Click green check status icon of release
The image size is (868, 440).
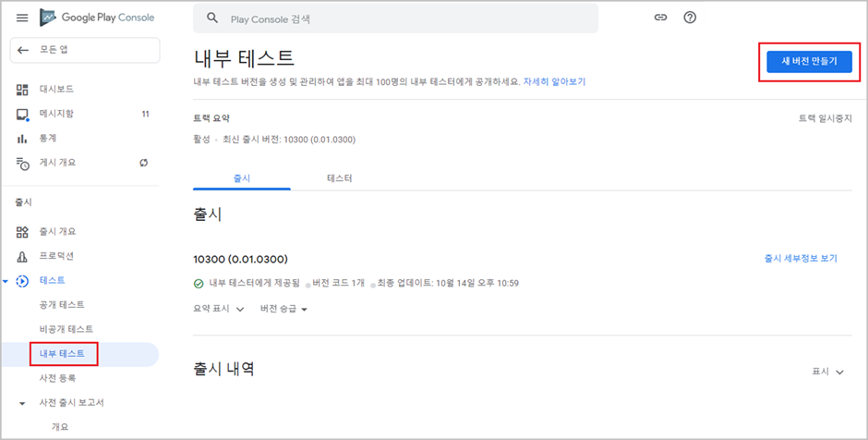[x=199, y=284]
